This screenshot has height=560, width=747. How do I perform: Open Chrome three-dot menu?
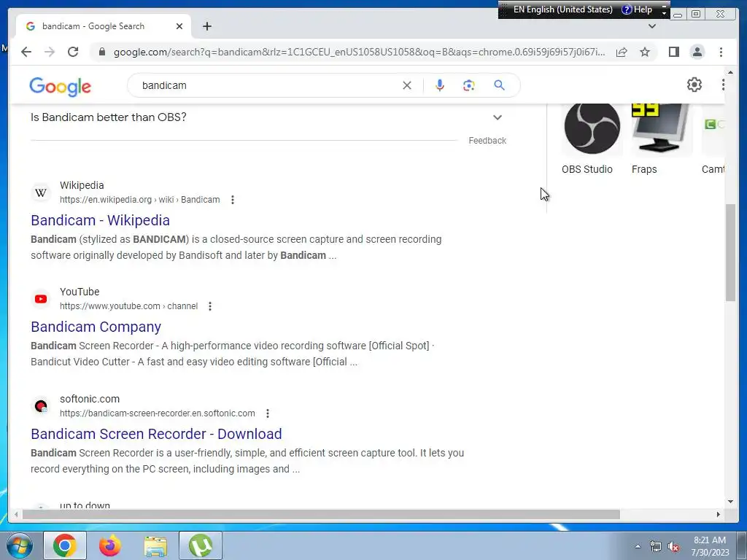[721, 52]
